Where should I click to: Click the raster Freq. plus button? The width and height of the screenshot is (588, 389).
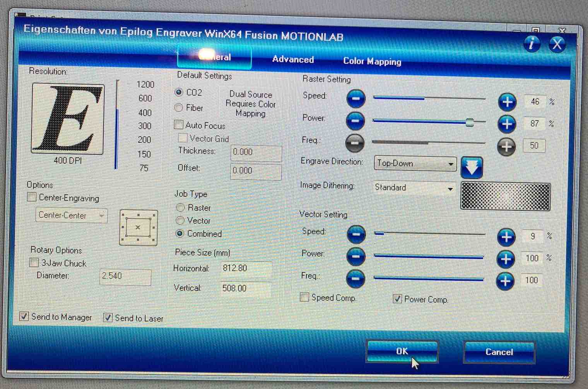click(506, 147)
